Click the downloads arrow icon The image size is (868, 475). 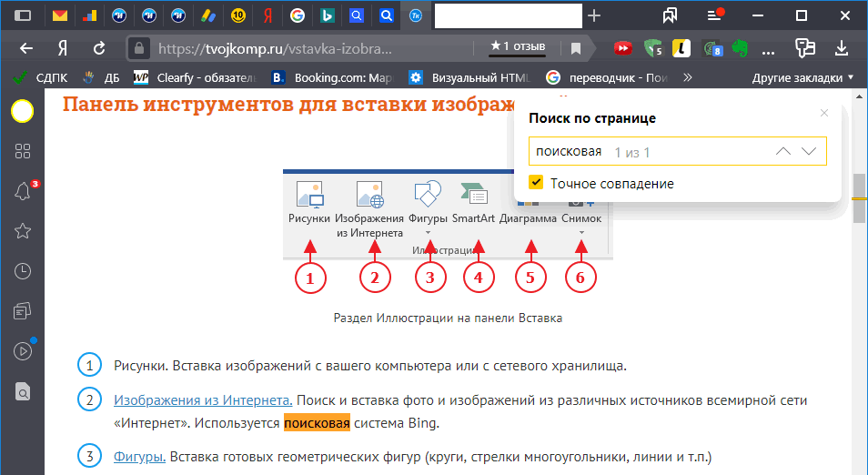(843, 47)
